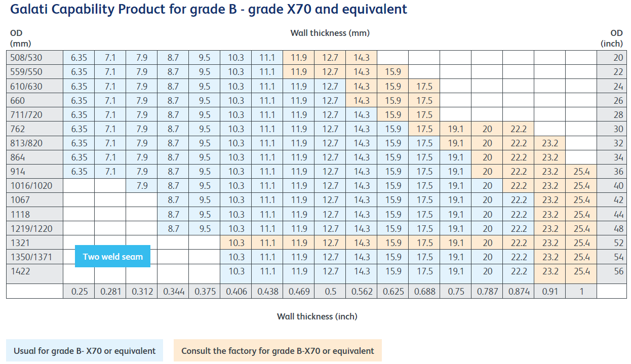Image resolution: width=631 pixels, height=364 pixels.
Task: Click the 0.562 inch wall thickness cell
Action: [362, 292]
